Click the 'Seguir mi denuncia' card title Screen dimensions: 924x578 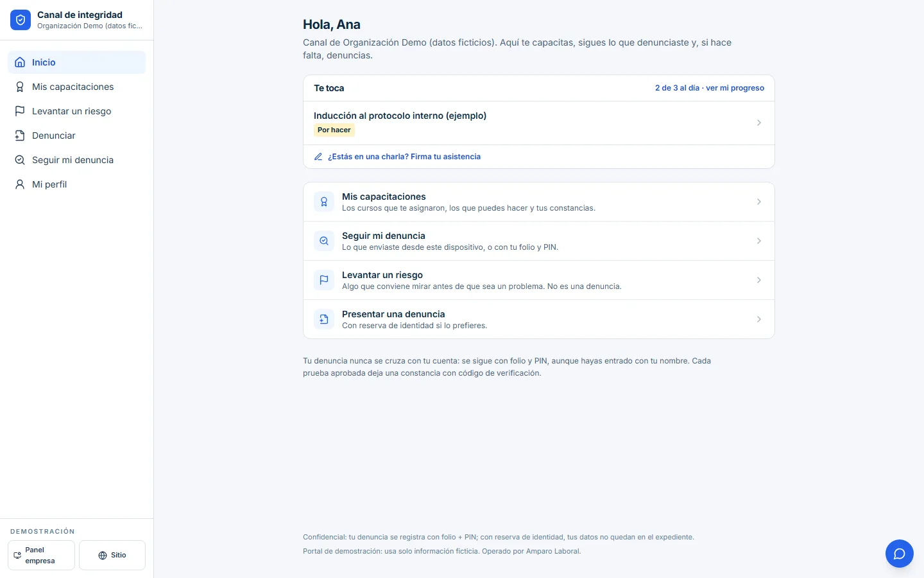(x=384, y=236)
